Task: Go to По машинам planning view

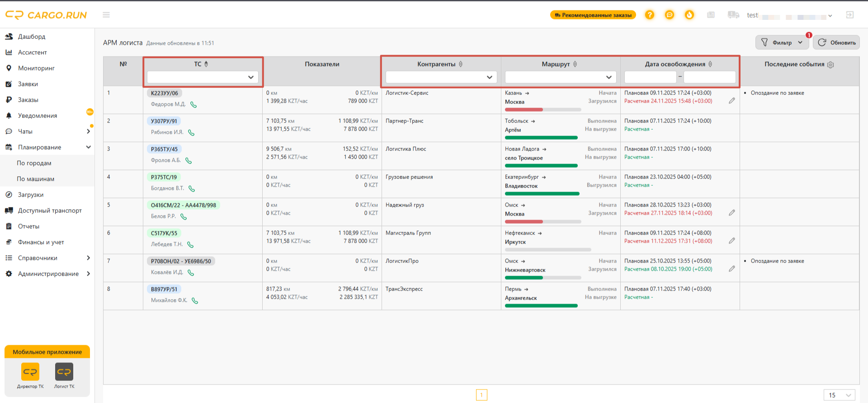Action: pos(35,179)
